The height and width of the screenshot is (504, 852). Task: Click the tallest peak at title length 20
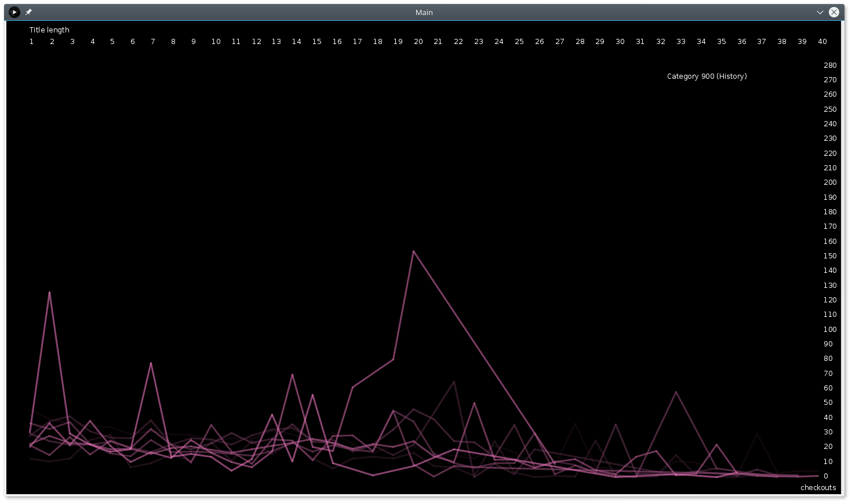pyautogui.click(x=413, y=251)
